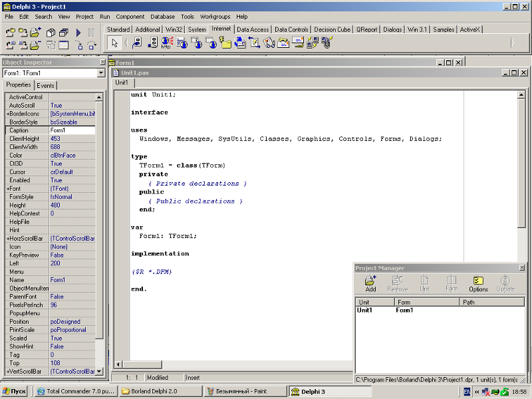Click the Caption property value field
532x399 pixels.
click(72, 130)
